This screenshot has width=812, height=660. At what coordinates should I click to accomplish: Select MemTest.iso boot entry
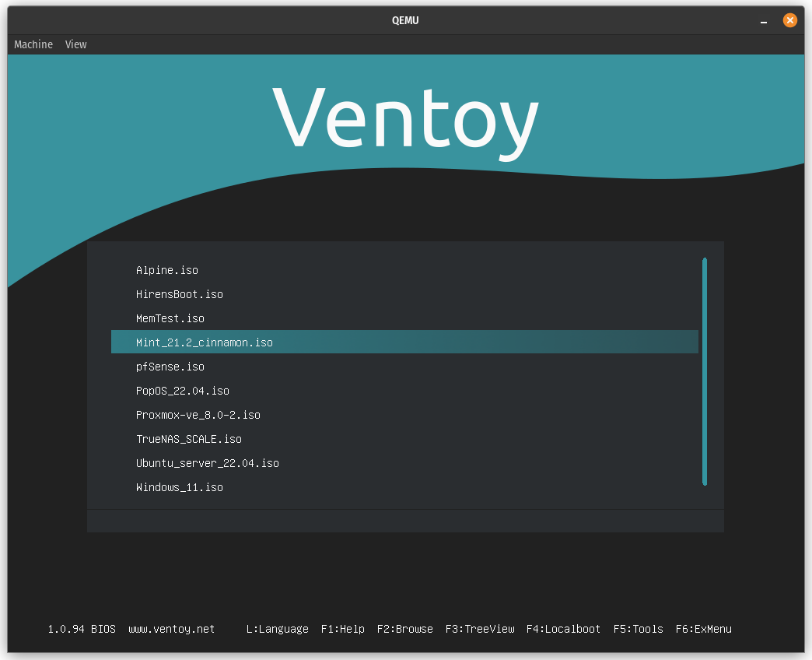pyautogui.click(x=404, y=318)
